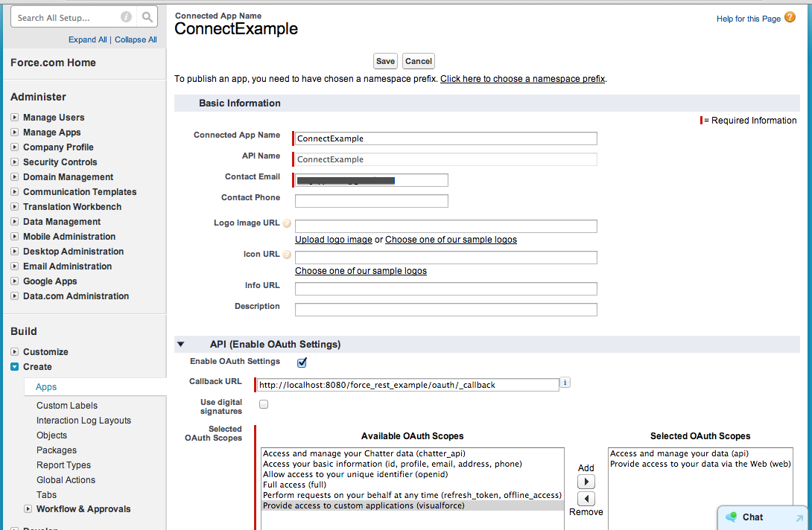Image resolution: width=812 pixels, height=530 pixels.
Task: Expand the Translation Workbench section
Action: coord(14,206)
